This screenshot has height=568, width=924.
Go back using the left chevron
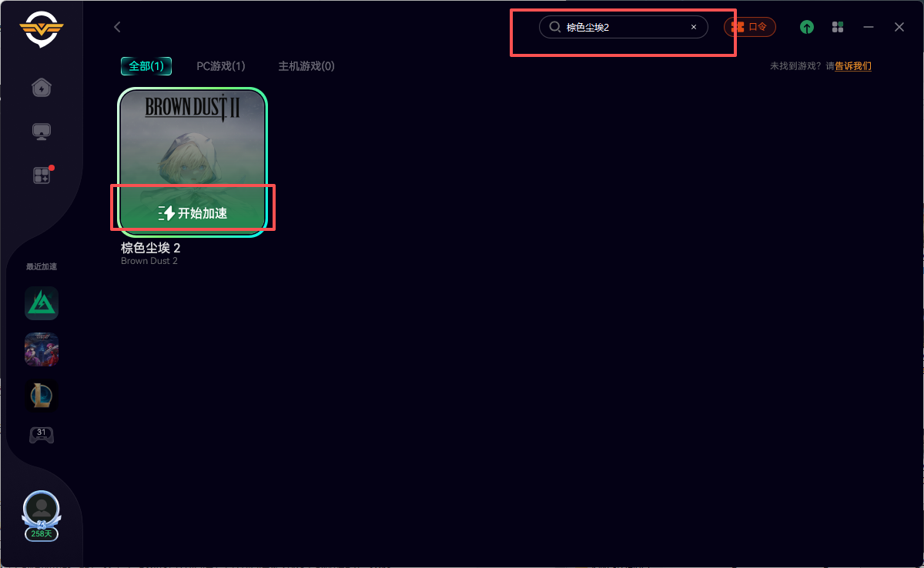coord(117,27)
